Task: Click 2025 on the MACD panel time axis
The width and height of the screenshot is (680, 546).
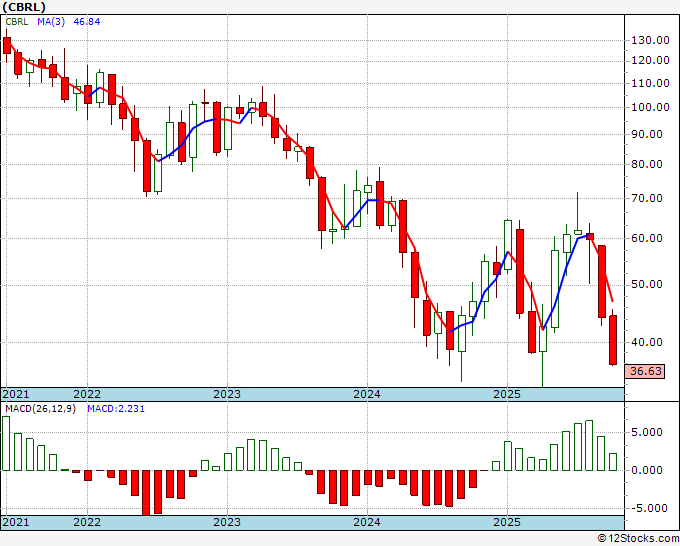Action: [507, 522]
